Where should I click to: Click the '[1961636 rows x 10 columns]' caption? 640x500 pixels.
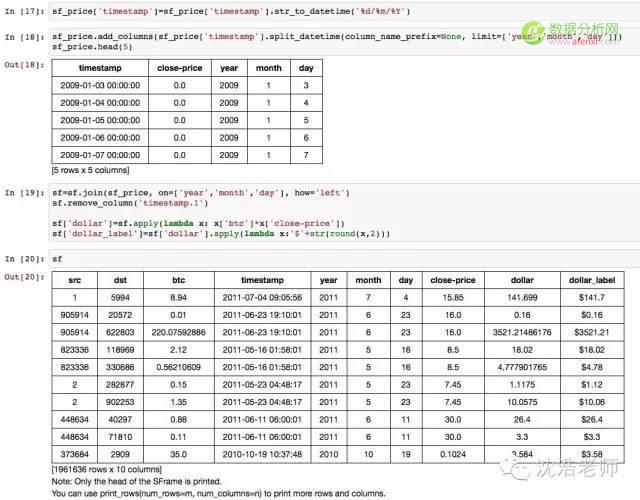pyautogui.click(x=107, y=469)
